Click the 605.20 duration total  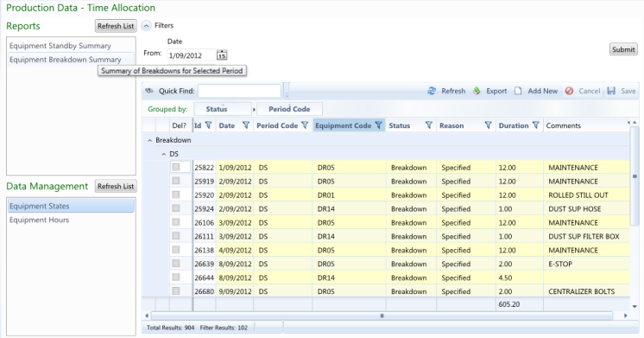coord(508,304)
